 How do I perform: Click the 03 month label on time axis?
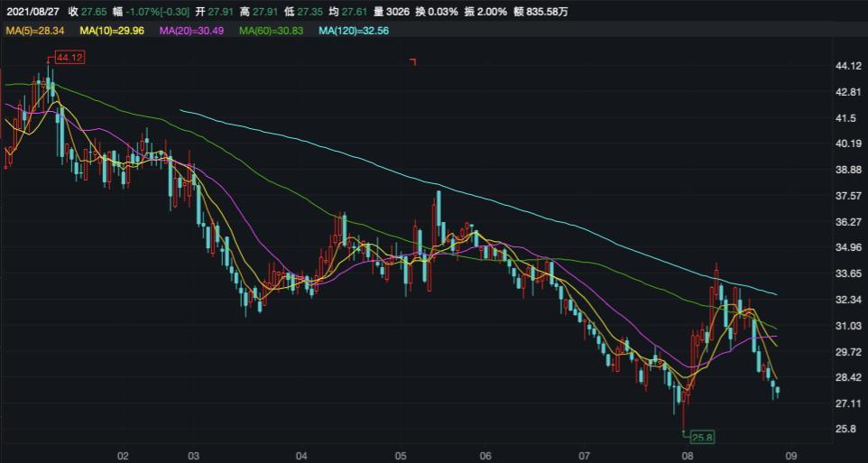pos(193,455)
